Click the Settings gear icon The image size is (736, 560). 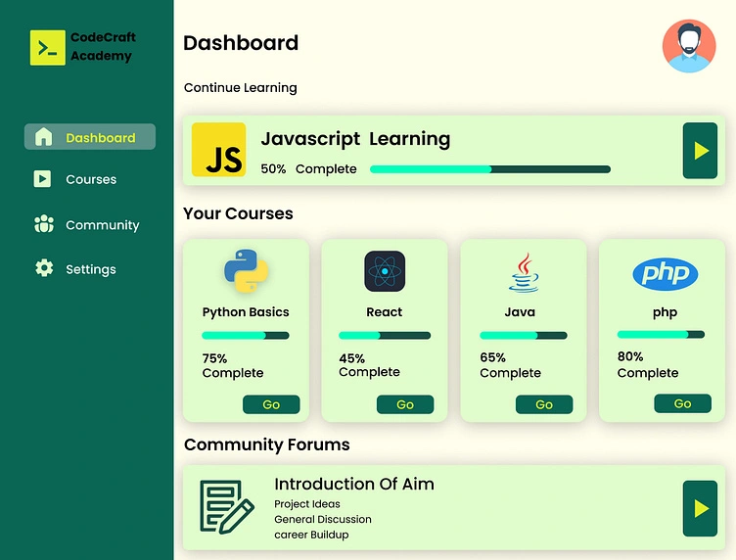click(44, 267)
